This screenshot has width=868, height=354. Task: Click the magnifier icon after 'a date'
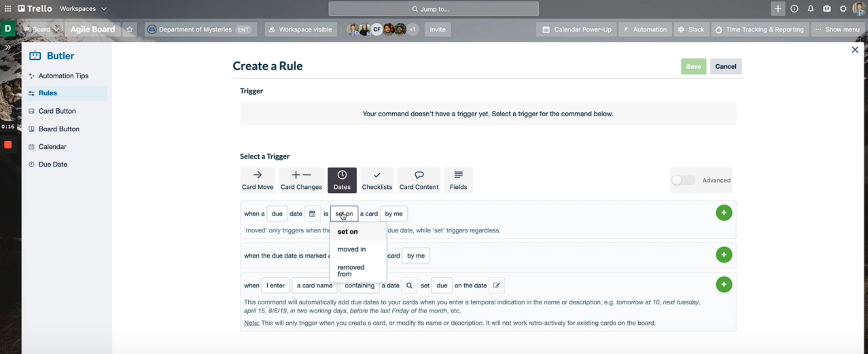(409, 286)
